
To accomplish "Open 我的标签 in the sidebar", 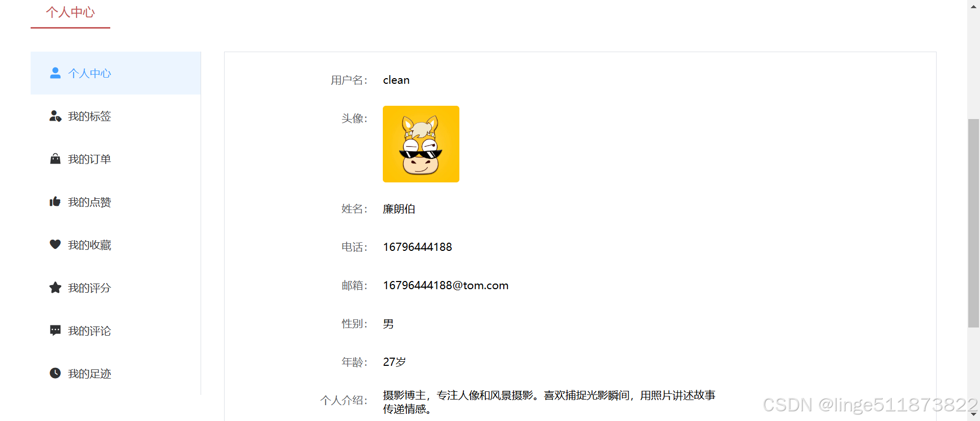I will 115,116.
